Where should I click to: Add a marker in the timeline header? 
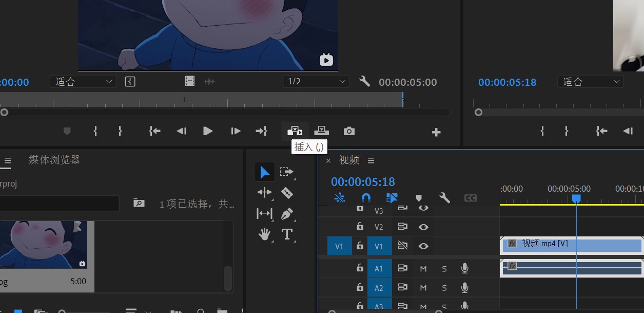(x=419, y=198)
